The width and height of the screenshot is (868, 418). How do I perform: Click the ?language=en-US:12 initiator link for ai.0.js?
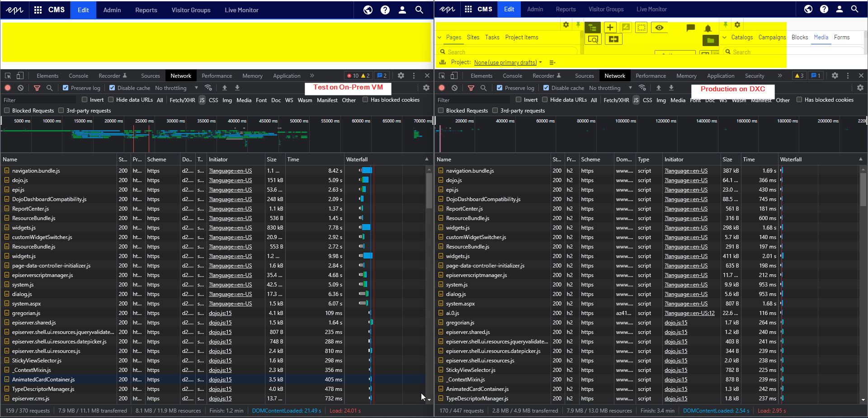[x=689, y=313]
